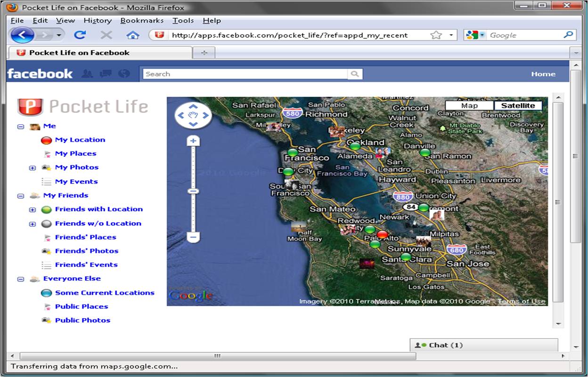
Task: Click the Facebook Search input field
Action: [x=245, y=74]
